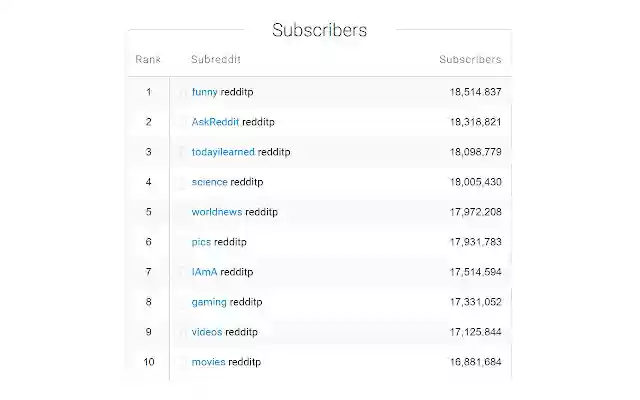
Task: Open the science subreddit link
Action: [209, 182]
